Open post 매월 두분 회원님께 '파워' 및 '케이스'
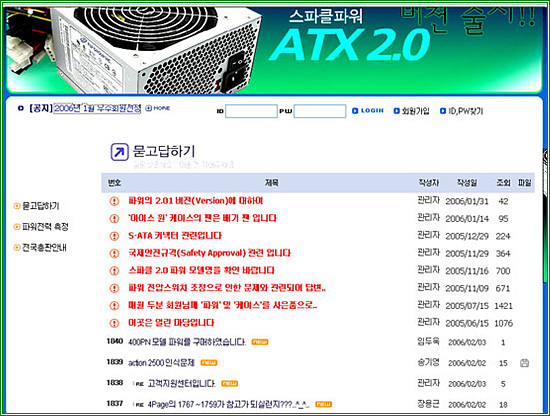Viewport: 550px width, 416px height. [x=222, y=305]
